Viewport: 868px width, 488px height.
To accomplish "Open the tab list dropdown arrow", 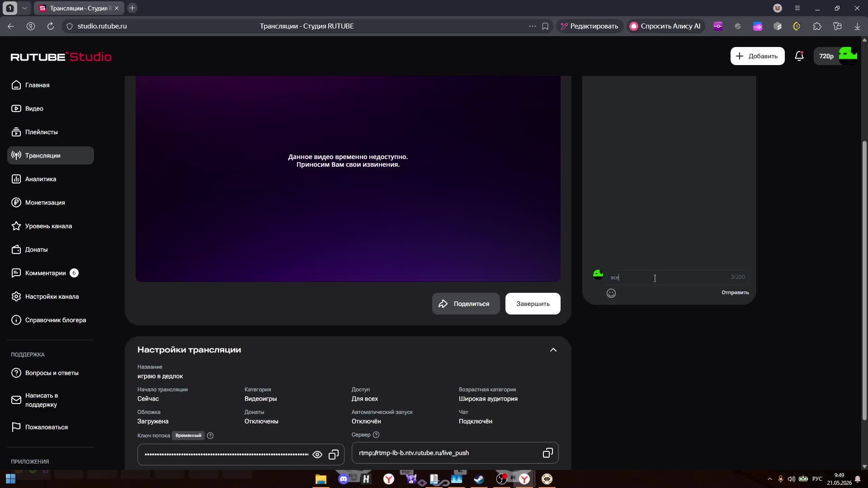I will (24, 8).
